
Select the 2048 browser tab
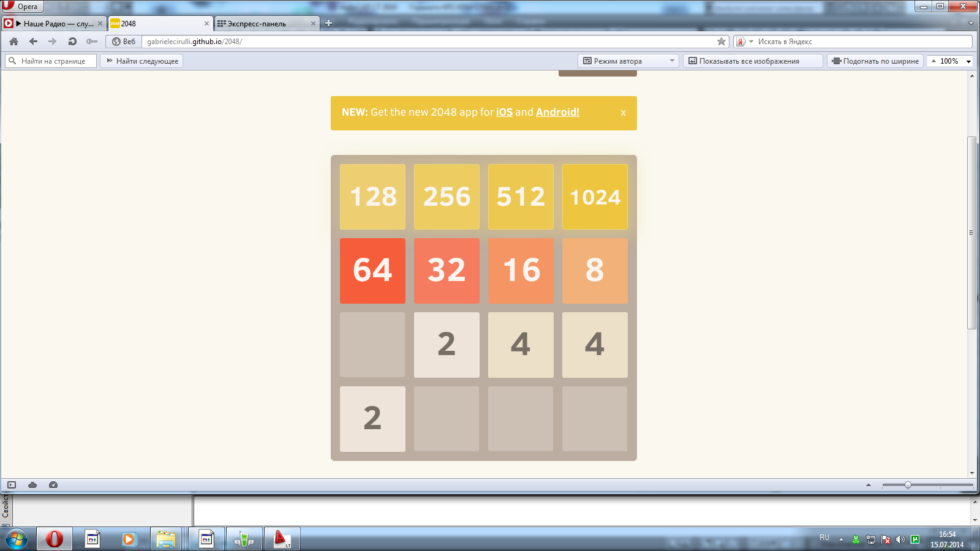click(x=160, y=23)
